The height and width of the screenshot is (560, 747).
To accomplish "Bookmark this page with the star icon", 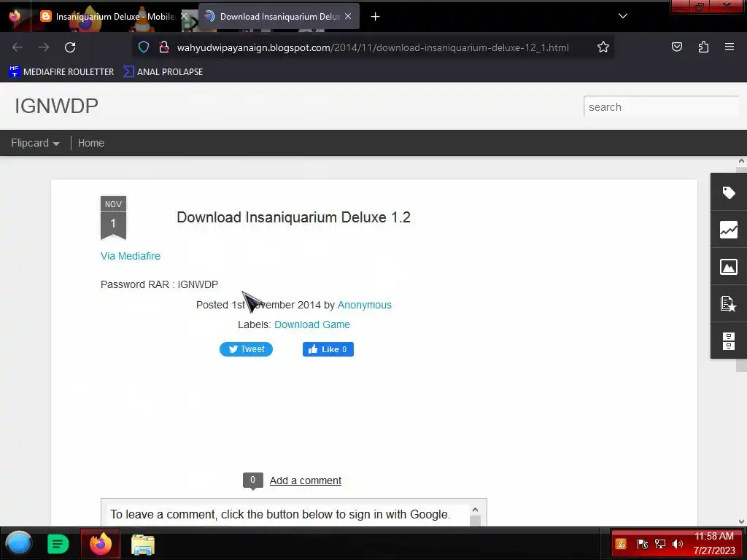I will (603, 47).
